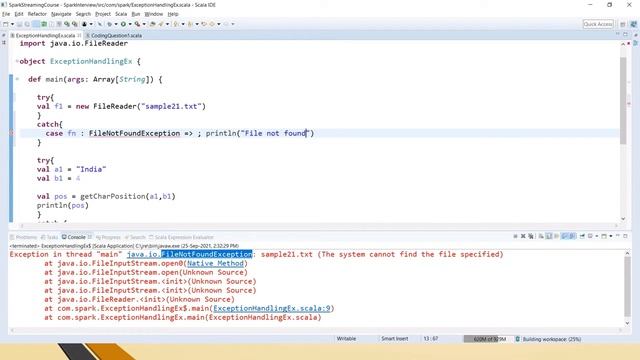Click the Scala perspective icon
640x360 pixels.
pos(634,24)
